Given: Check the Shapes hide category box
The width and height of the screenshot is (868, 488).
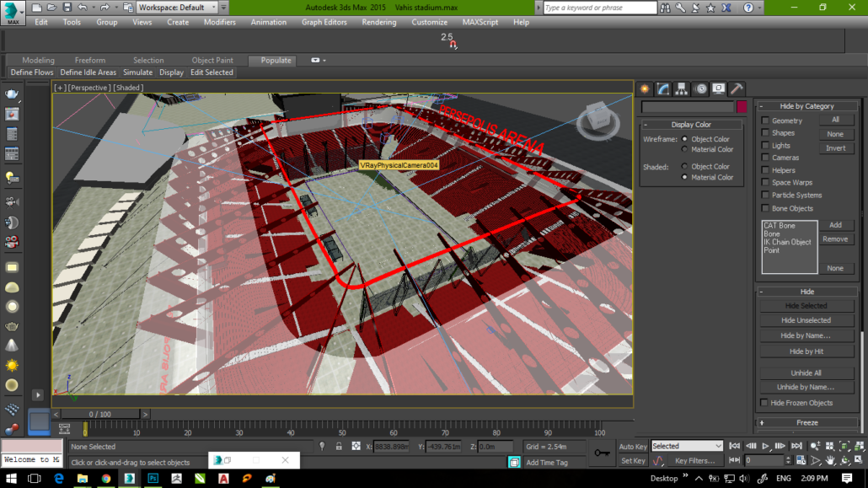Looking at the screenshot, I should 765,133.
